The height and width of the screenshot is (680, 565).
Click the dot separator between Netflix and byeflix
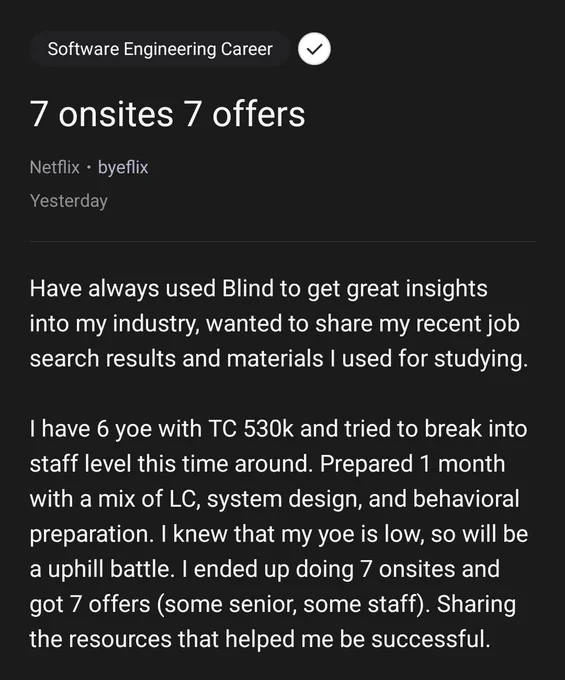pyautogui.click(x=89, y=167)
